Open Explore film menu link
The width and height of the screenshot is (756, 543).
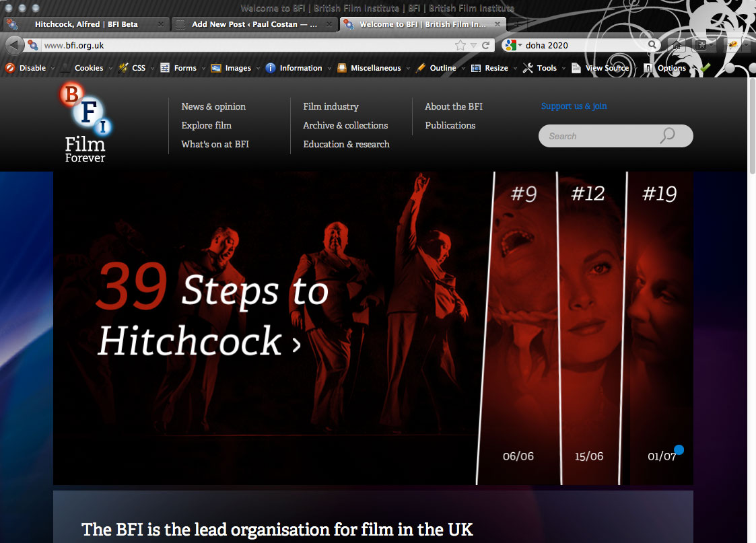pyautogui.click(x=207, y=125)
